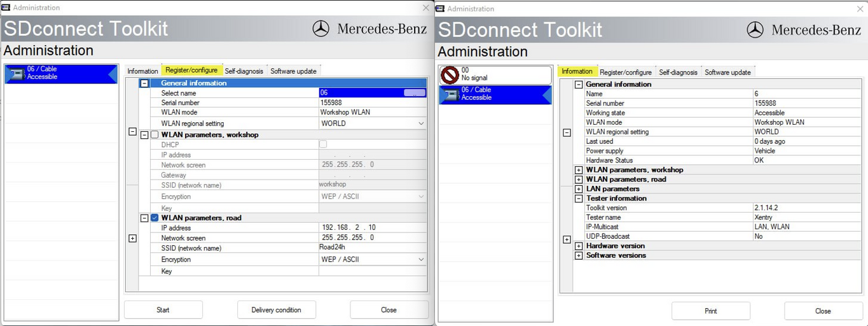Click Mercedes-Benz star logo in window with Start button

click(x=321, y=29)
